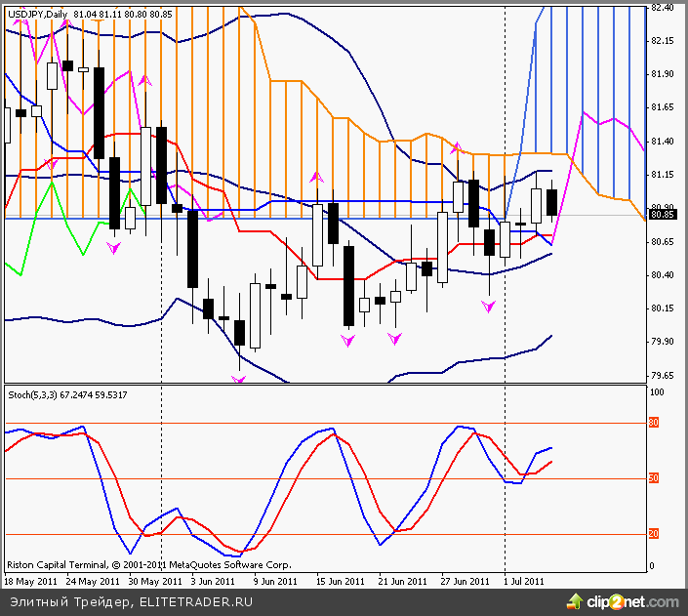Click the stochastic level 50 label
The height and width of the screenshot is (616, 688).
tap(654, 478)
